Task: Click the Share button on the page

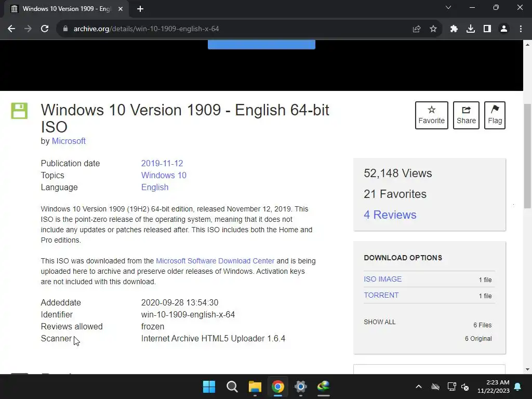Action: [466, 115]
